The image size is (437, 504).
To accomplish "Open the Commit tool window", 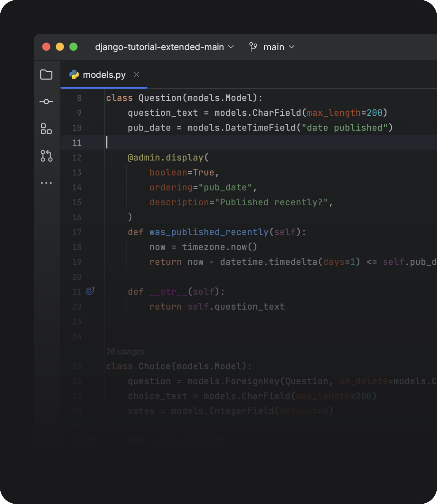I will click(x=46, y=102).
